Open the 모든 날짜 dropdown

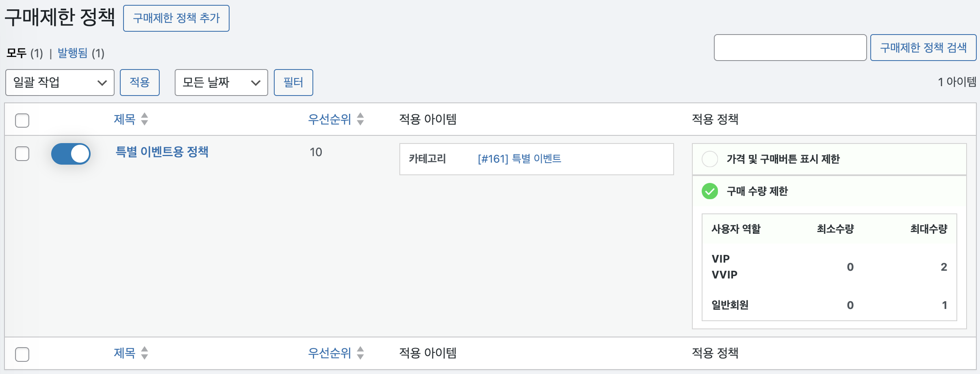221,83
